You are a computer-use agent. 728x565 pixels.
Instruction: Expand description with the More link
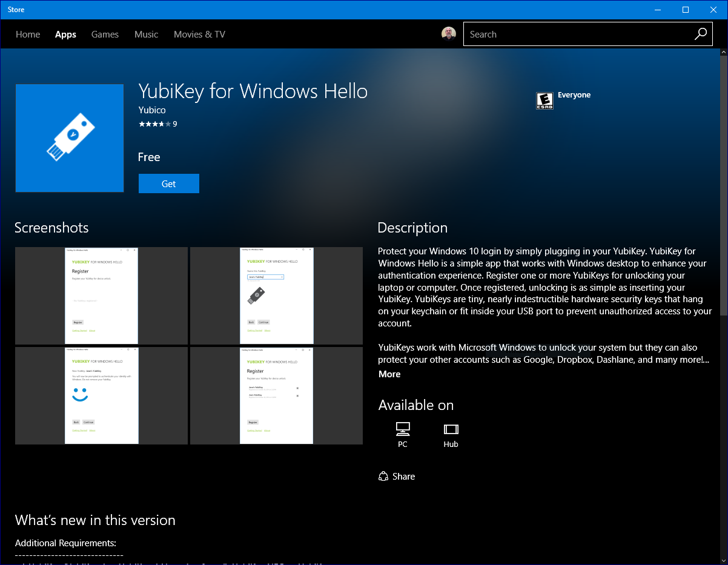pyautogui.click(x=389, y=374)
